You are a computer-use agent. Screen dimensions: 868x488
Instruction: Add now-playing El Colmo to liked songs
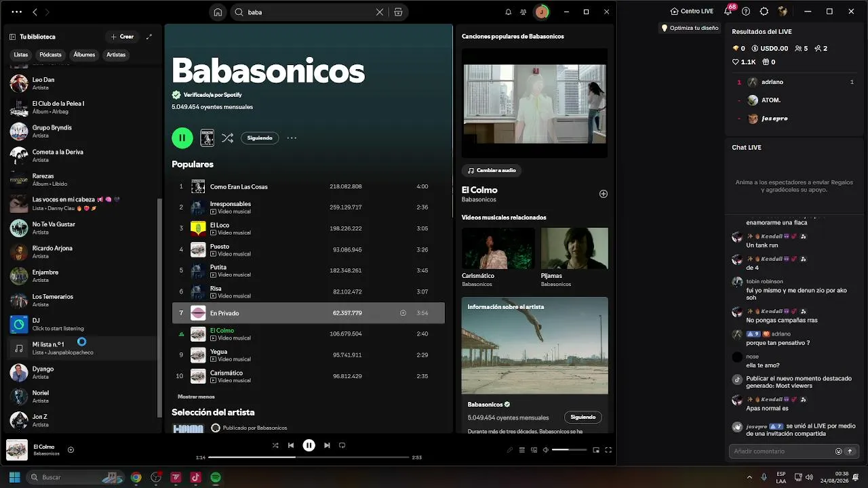point(71,450)
